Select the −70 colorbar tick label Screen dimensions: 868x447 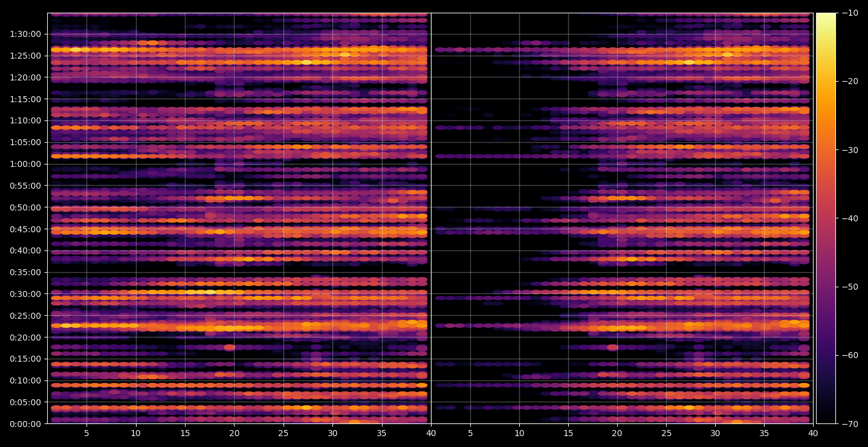point(849,424)
